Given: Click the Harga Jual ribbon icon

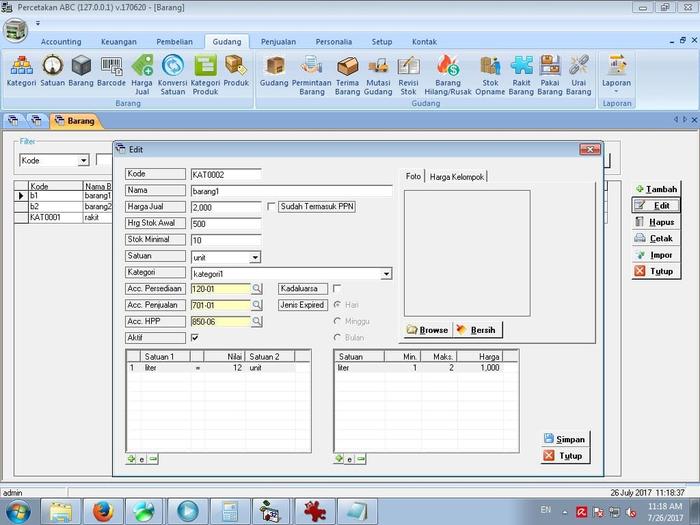Looking at the screenshot, I should click(x=143, y=72).
